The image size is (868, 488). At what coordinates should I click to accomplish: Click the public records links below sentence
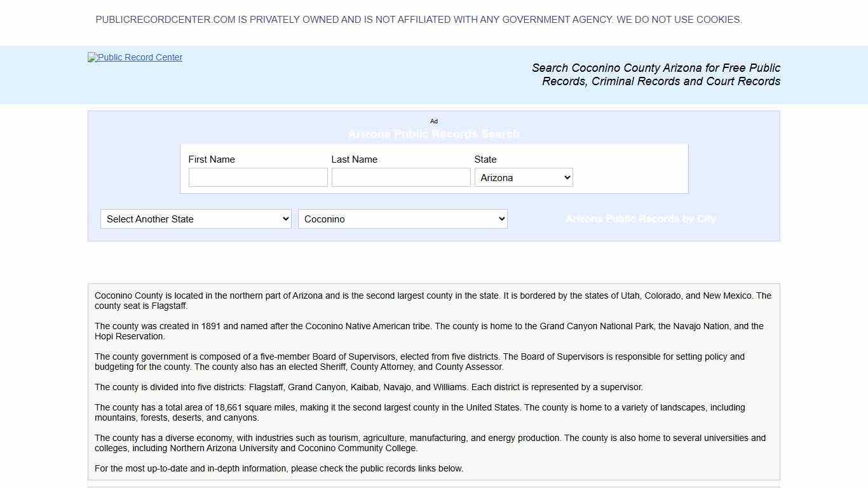(x=279, y=468)
